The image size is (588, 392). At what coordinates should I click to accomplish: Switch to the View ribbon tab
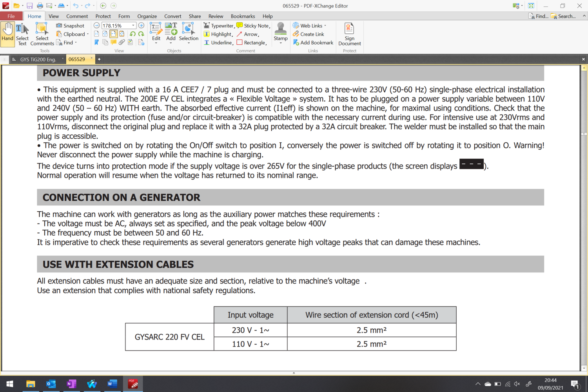coord(54,16)
